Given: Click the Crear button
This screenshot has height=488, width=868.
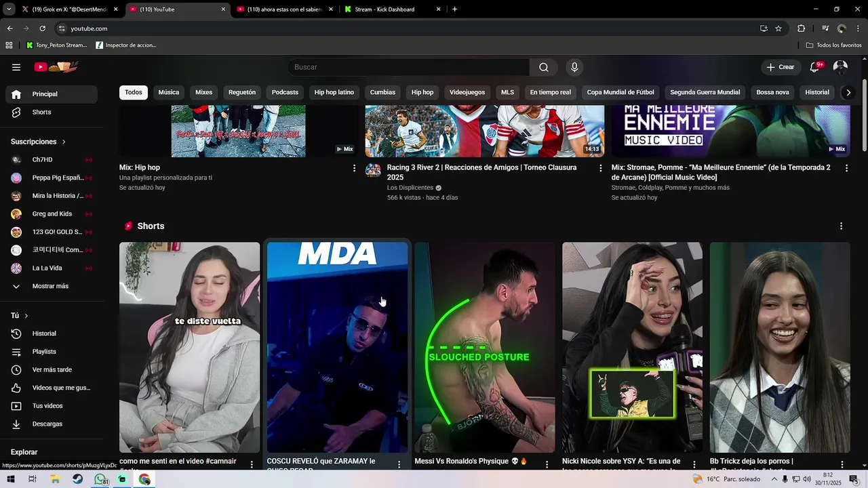Looking at the screenshot, I should point(780,67).
